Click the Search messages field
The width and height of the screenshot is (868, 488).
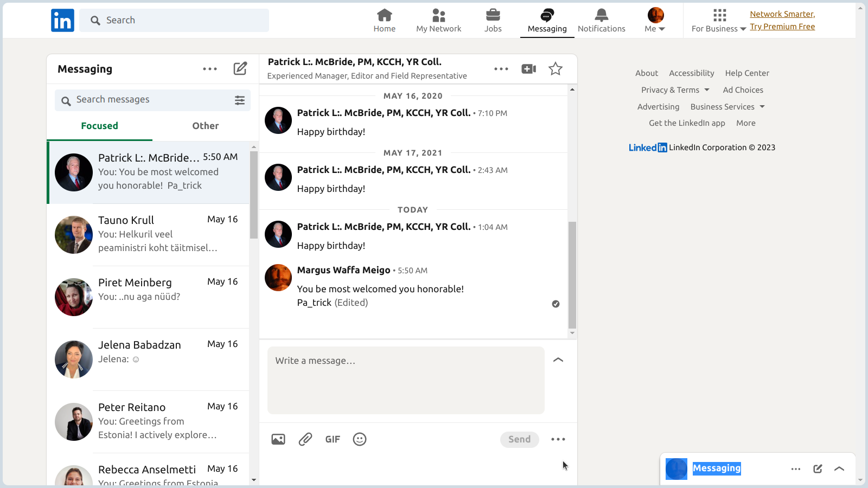coord(152,100)
